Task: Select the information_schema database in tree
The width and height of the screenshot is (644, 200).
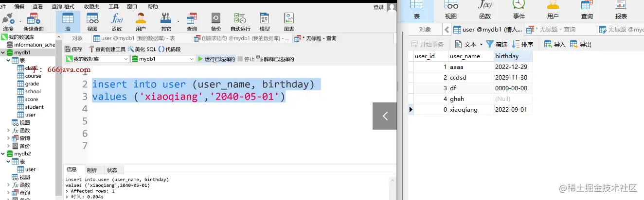Action: (31, 45)
